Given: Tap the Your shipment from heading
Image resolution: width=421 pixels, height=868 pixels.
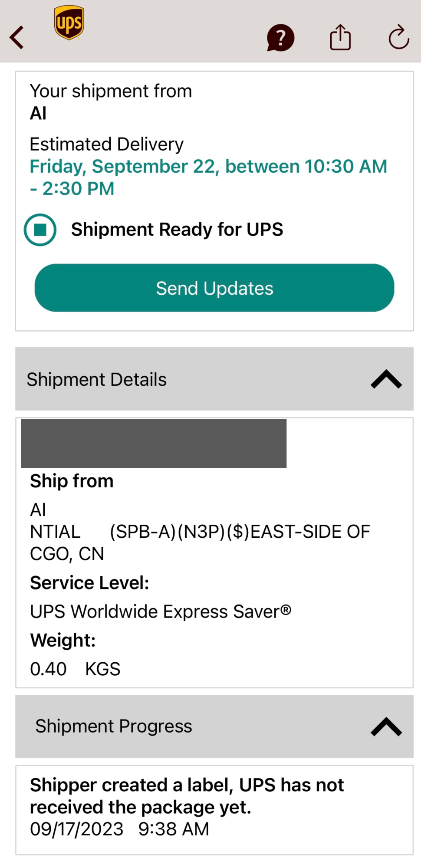Looking at the screenshot, I should click(x=111, y=91).
